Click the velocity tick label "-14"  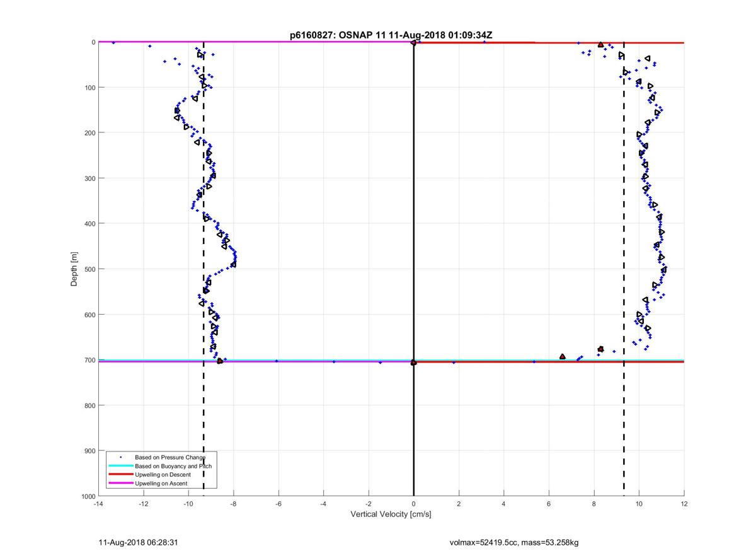pyautogui.click(x=98, y=504)
